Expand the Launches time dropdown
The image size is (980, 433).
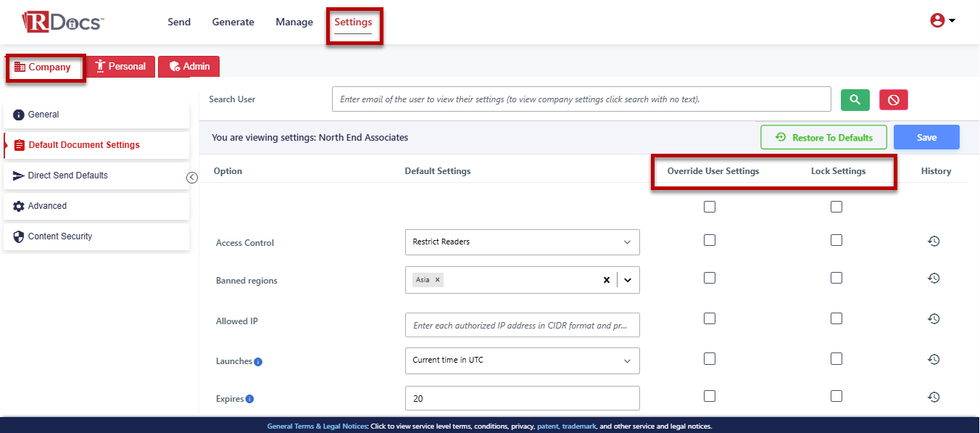coord(522,360)
